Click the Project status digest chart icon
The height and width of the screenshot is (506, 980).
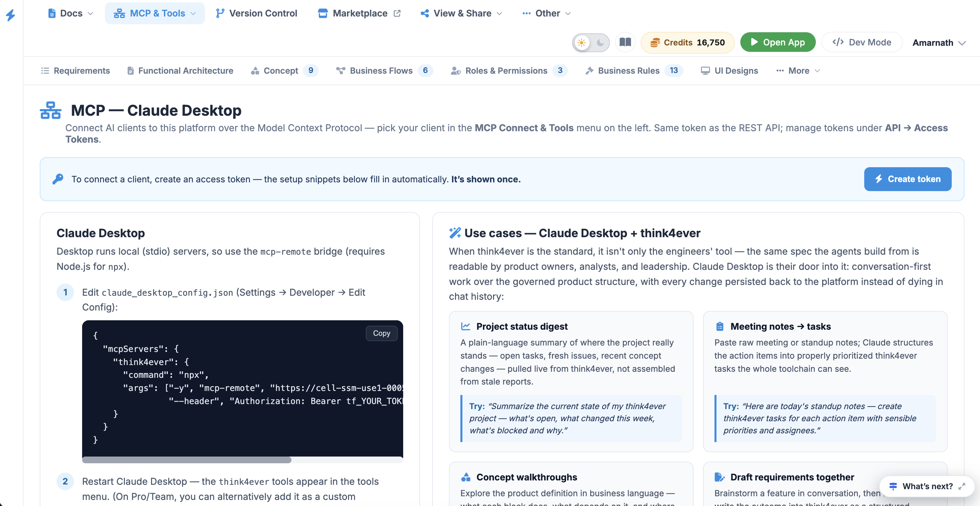466,326
